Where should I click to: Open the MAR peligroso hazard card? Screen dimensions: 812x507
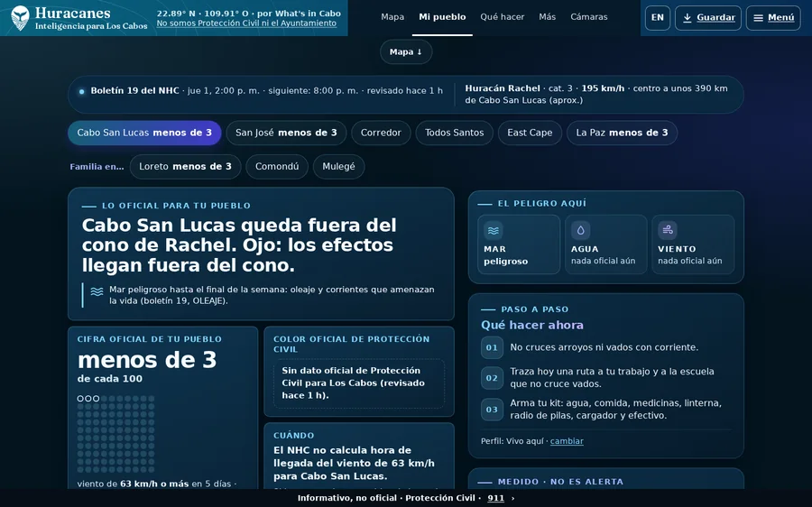click(519, 244)
